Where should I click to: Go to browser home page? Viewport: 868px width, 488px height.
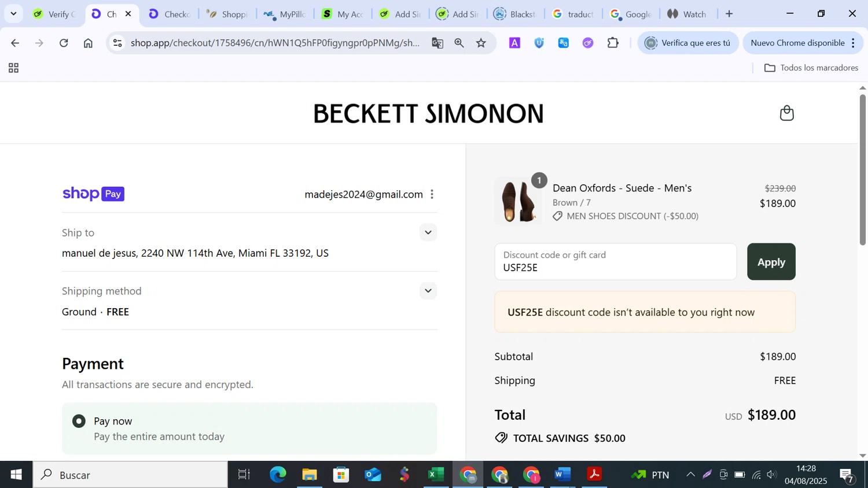click(88, 43)
